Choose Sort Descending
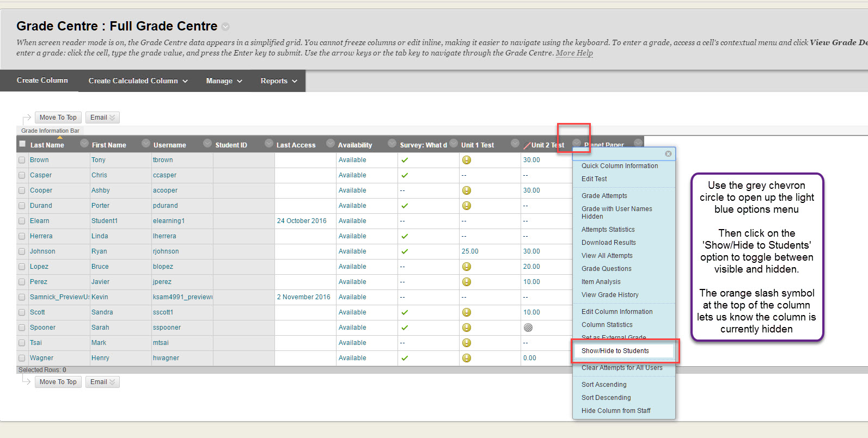Viewport: 868px width, 438px height. pyautogui.click(x=606, y=398)
